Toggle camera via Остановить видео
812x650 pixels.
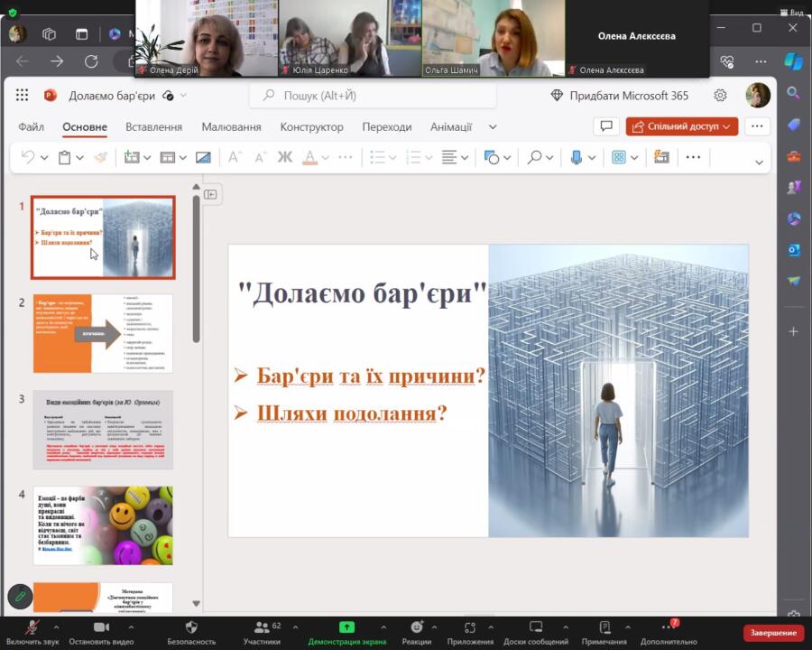pyautogui.click(x=101, y=632)
